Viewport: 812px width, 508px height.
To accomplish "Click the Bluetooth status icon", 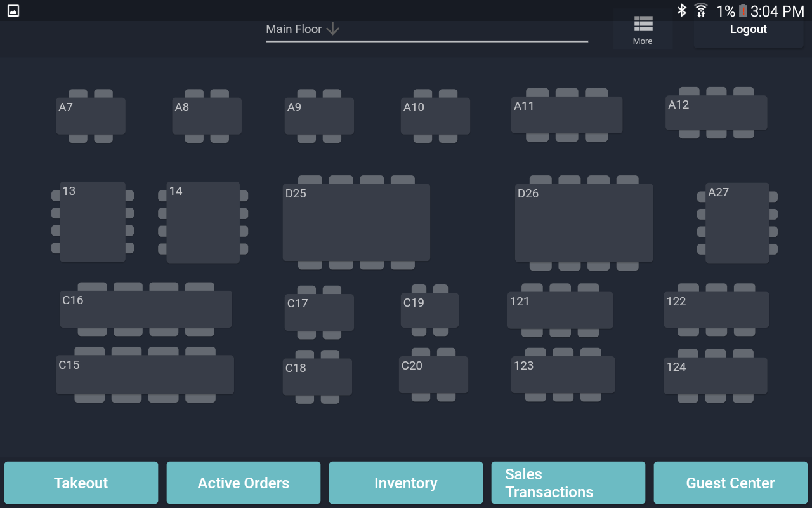I will (x=682, y=10).
